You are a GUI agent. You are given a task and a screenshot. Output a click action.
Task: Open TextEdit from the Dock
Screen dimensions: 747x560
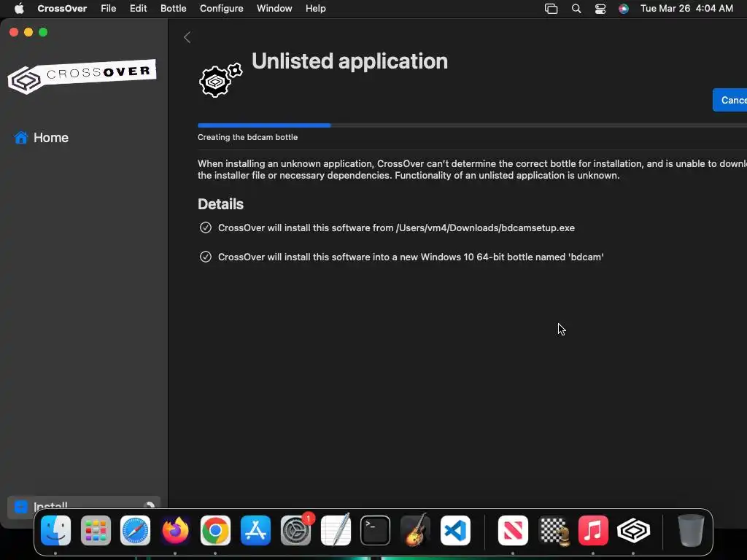tap(336, 530)
